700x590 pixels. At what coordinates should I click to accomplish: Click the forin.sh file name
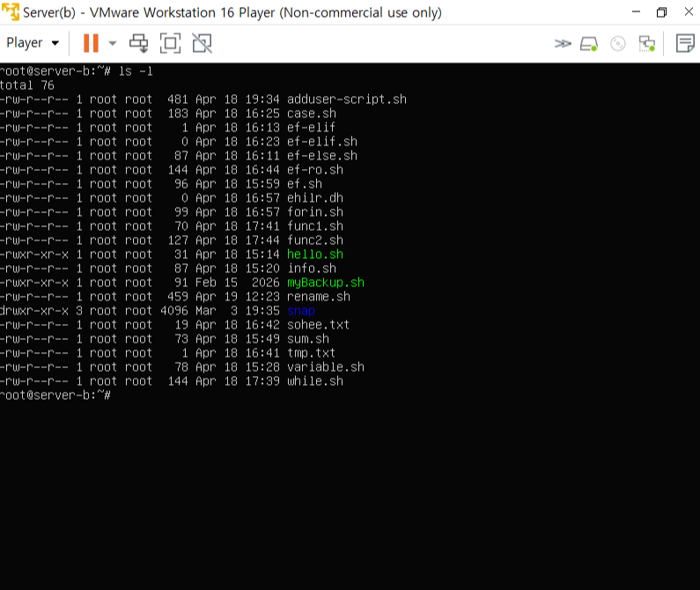click(315, 212)
